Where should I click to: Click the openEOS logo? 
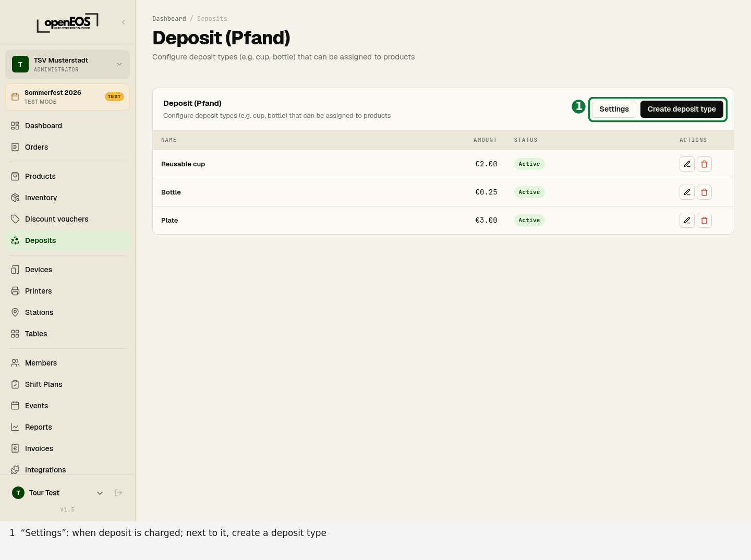pos(67,22)
